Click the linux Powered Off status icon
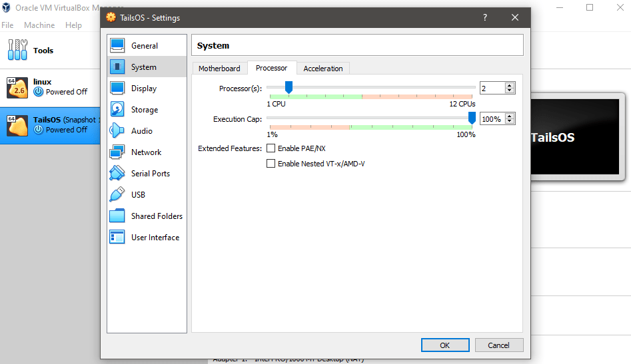This screenshot has width=631, height=364. tap(38, 92)
